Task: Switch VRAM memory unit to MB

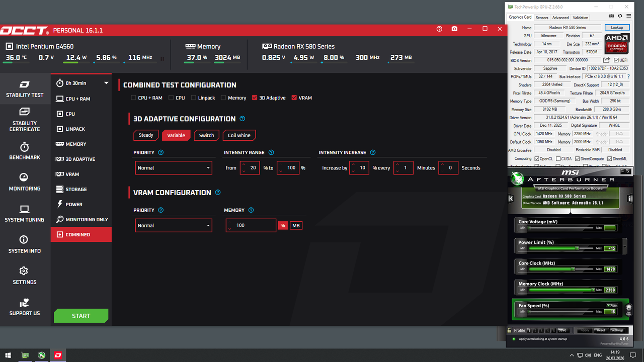Action: coord(296,226)
